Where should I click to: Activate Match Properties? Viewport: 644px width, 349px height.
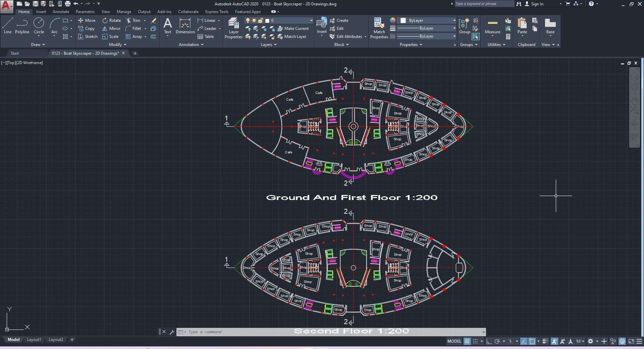pyautogui.click(x=379, y=28)
